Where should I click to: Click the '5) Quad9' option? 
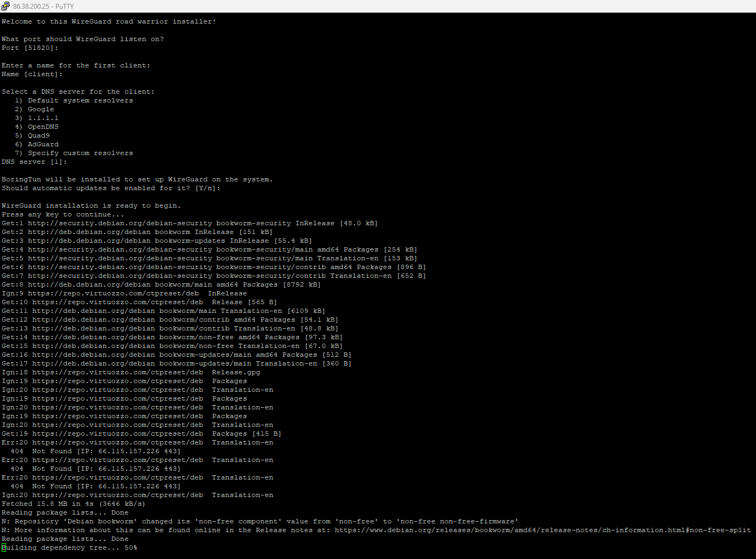(32, 135)
